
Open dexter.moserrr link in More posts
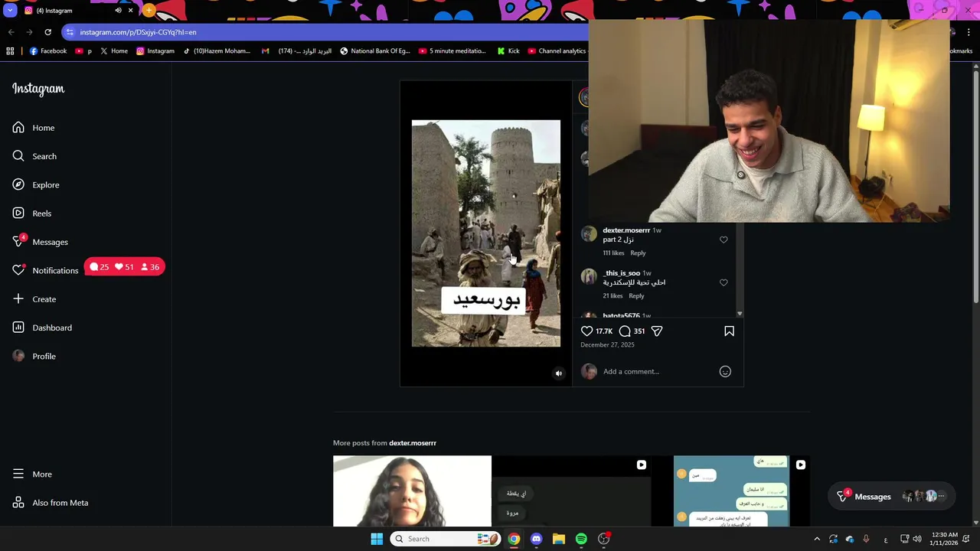pos(413,443)
